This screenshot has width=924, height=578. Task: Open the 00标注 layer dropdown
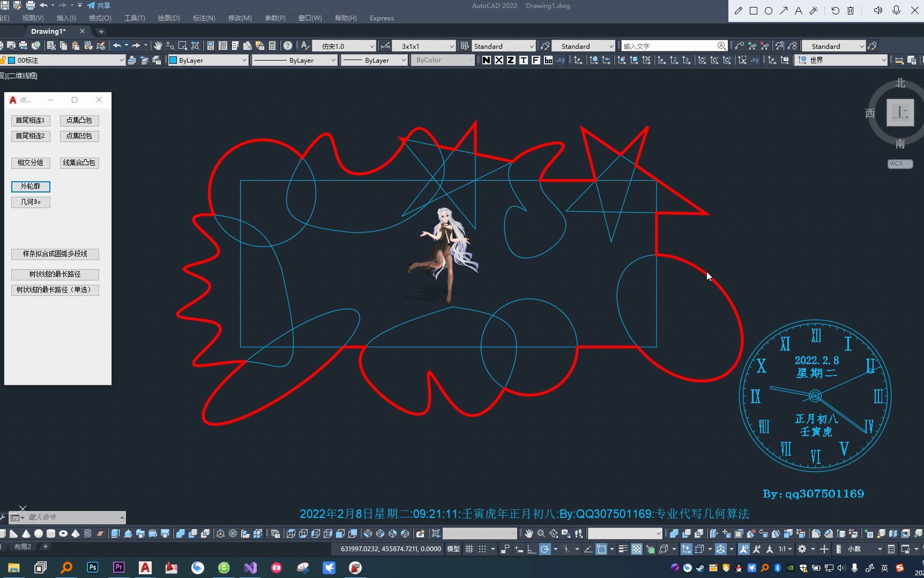click(x=122, y=60)
